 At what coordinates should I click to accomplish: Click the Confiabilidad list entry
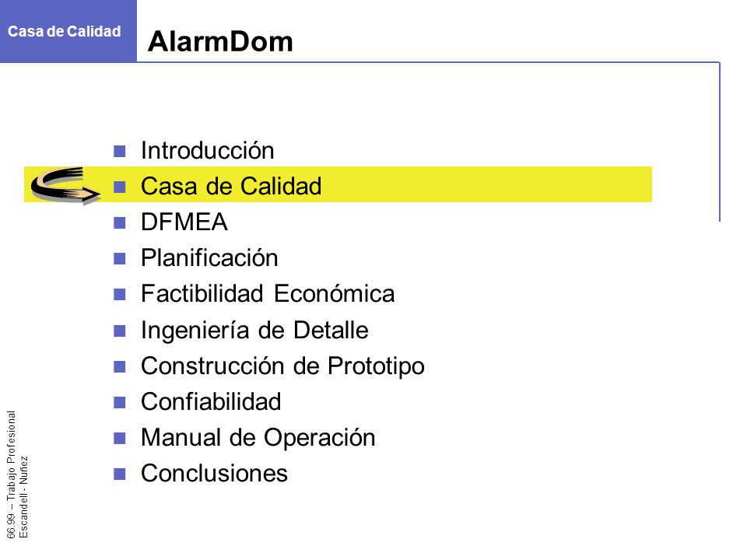(x=211, y=401)
